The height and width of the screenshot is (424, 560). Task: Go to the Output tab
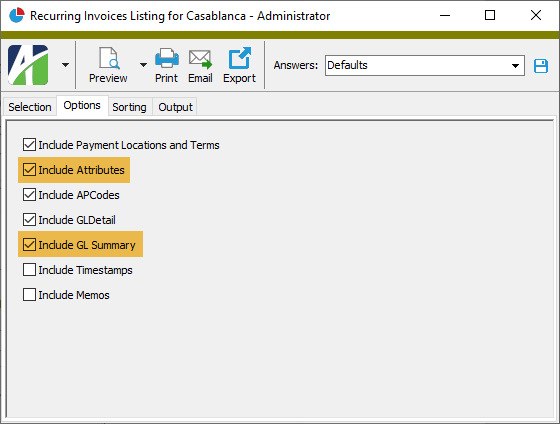click(x=175, y=107)
